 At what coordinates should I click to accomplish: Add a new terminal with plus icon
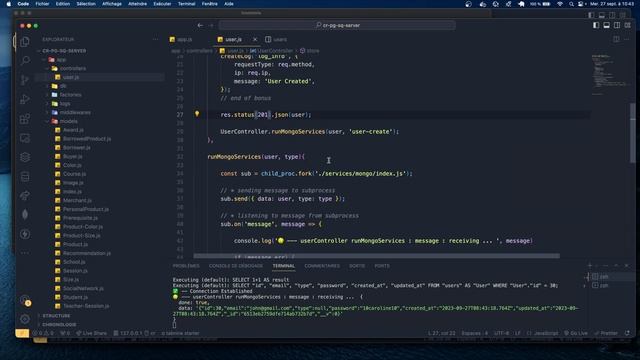point(589,266)
